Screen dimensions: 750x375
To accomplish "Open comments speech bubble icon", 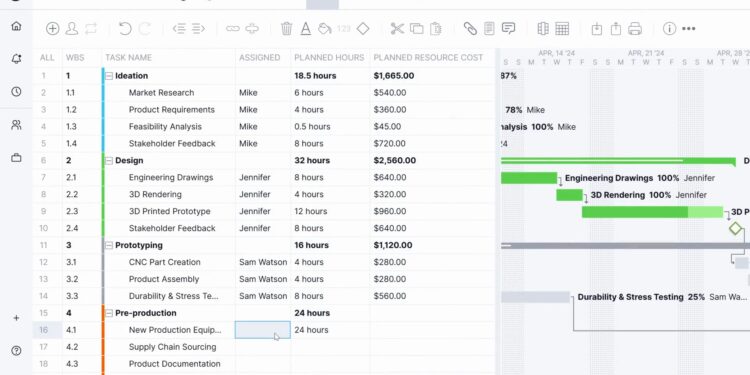I will (x=508, y=29).
